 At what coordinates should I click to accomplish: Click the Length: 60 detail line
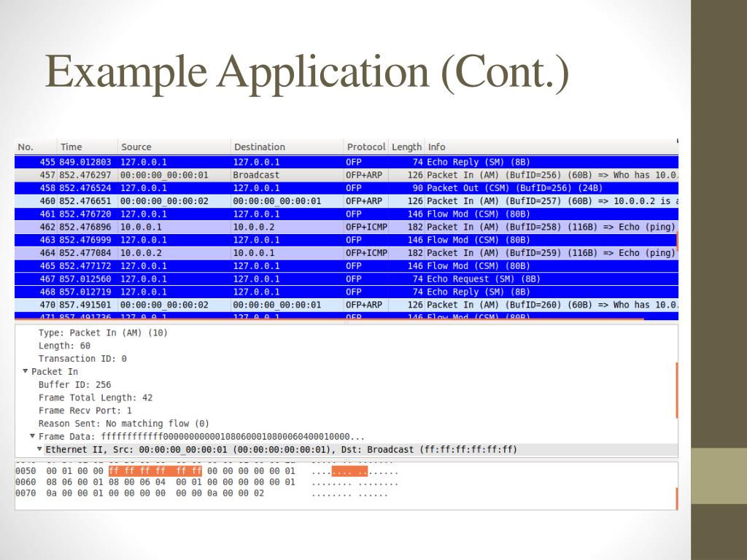click(x=64, y=345)
